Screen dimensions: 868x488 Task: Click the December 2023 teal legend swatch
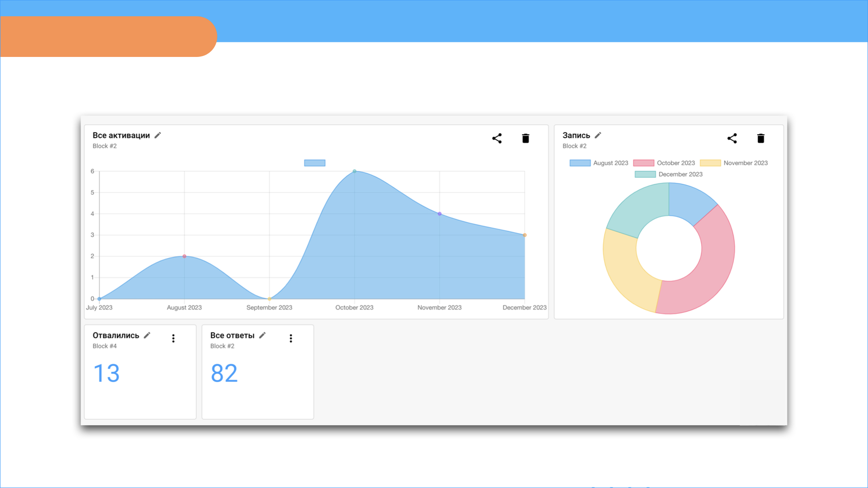(645, 174)
